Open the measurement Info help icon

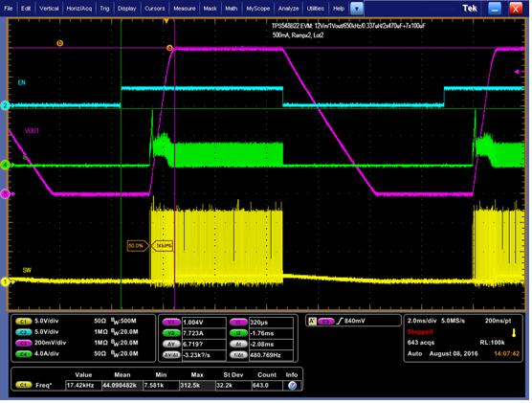pos(292,386)
